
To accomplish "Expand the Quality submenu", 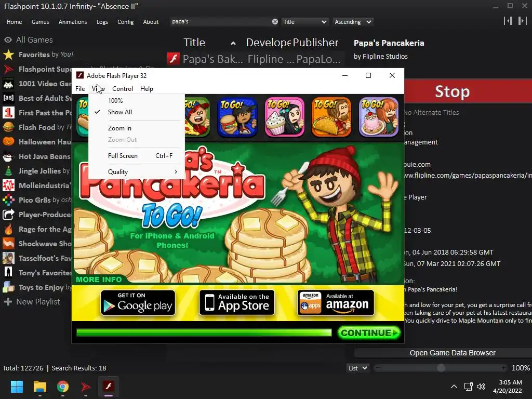I will click(x=137, y=171).
